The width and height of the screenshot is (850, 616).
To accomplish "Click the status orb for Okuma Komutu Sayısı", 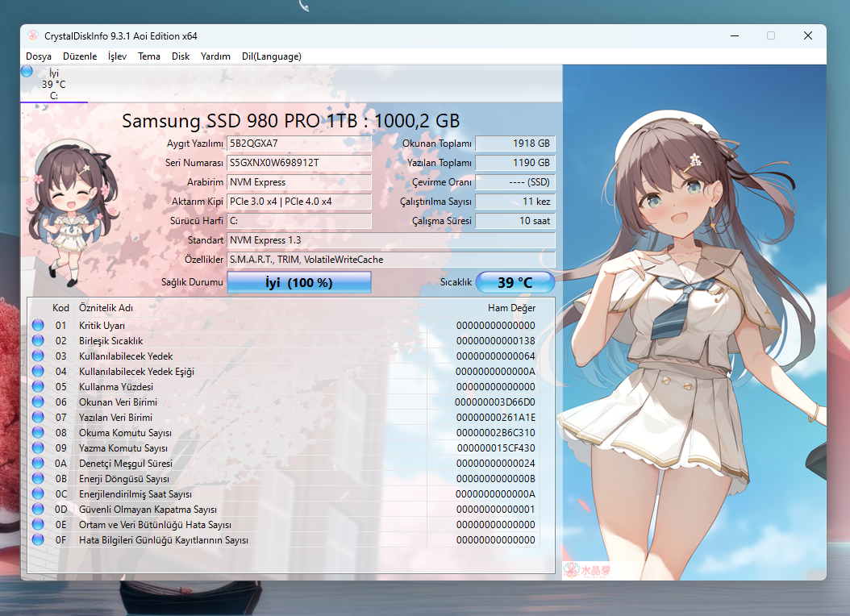I will tap(38, 432).
